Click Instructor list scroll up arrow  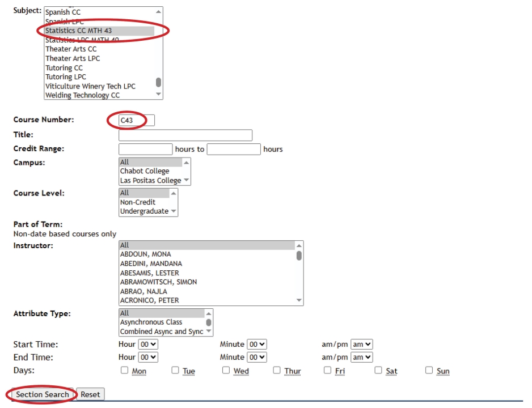tap(299, 246)
